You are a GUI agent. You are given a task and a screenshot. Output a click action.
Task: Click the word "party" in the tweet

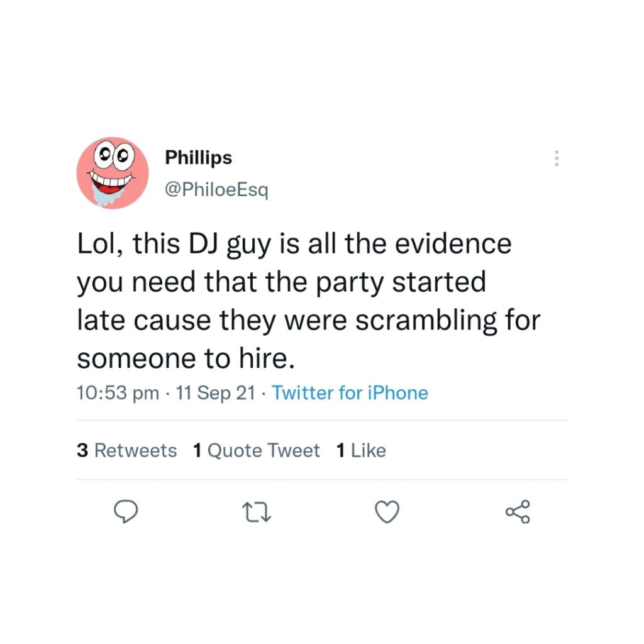point(353,282)
